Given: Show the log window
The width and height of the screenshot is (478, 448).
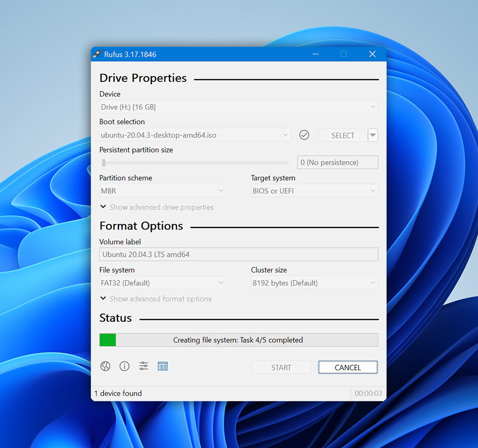Looking at the screenshot, I should coord(163,366).
